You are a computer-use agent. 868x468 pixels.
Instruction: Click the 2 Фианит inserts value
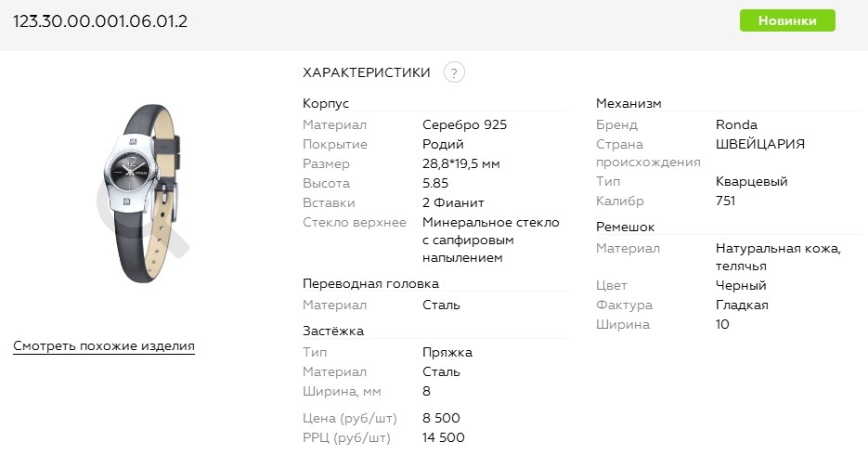click(x=453, y=202)
